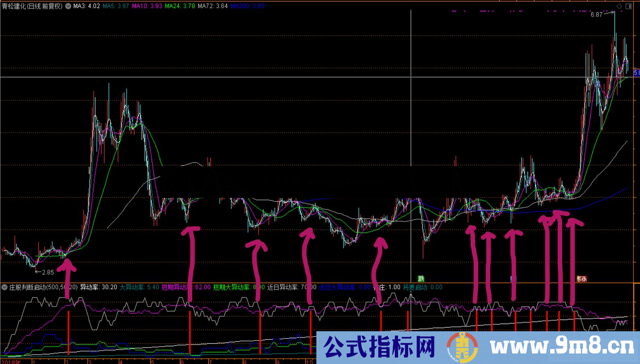Viewport: 640px width, 364px height.
Task: Click the diamond icon at chart top-right
Action: [x=619, y=6]
